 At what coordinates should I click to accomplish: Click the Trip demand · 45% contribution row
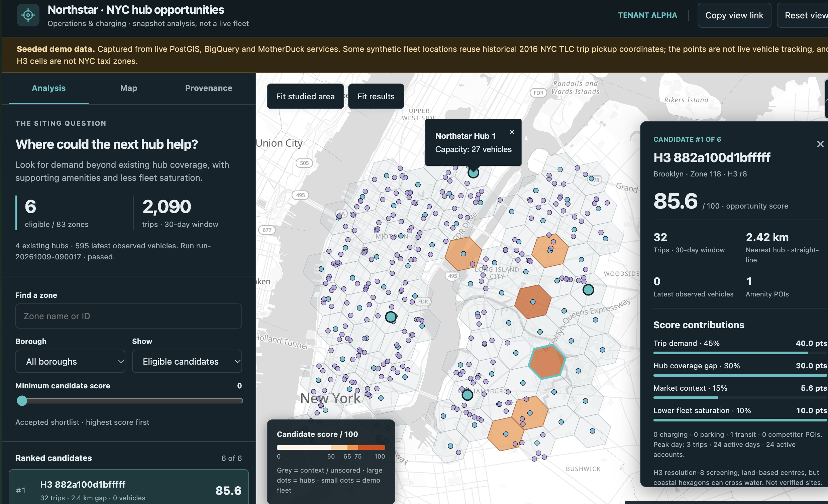click(x=740, y=347)
